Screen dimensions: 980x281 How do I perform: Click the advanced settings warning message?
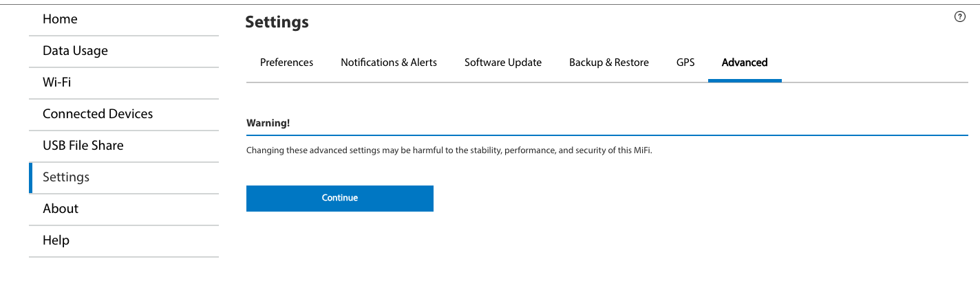coord(449,150)
